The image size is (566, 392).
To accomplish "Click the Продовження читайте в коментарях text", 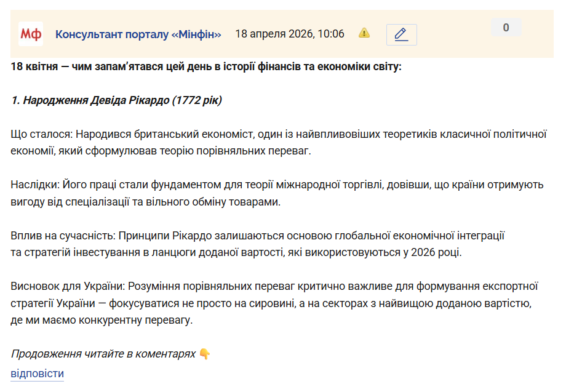I will 103,354.
